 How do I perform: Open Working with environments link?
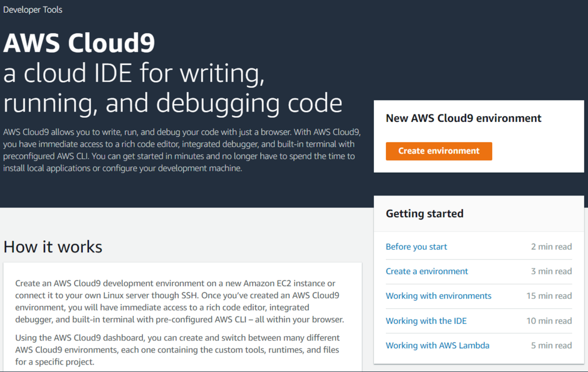coord(438,296)
